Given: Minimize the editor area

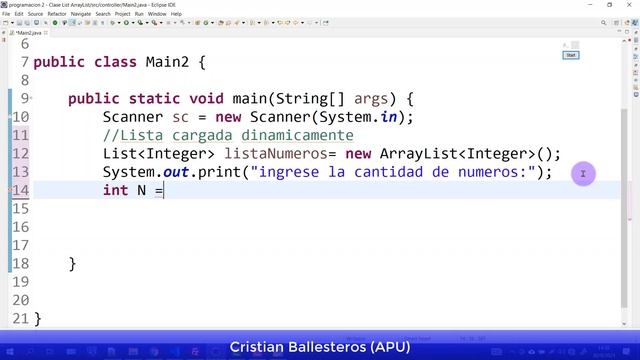Looking at the screenshot, I should tap(619, 32).
